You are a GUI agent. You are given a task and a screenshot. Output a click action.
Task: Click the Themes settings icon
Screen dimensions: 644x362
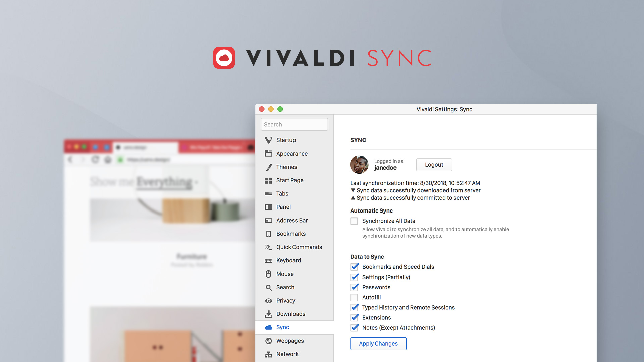pos(268,167)
